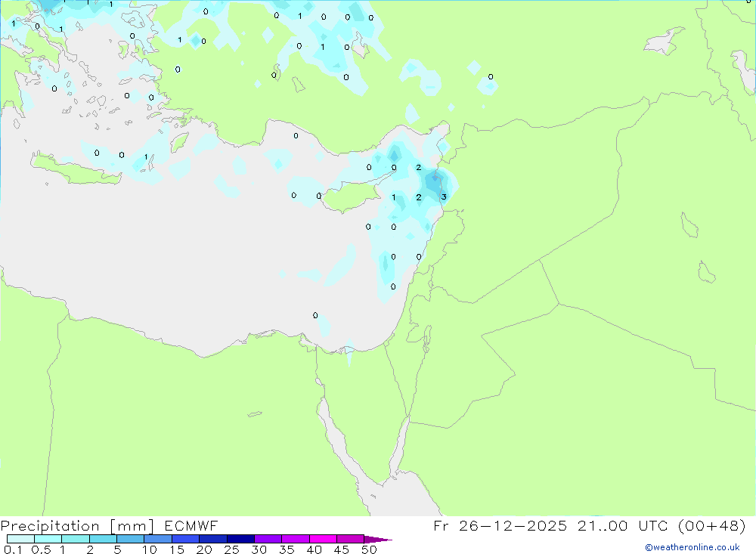Click the '50' legend scale label
756x554 pixels.
[x=370, y=549]
